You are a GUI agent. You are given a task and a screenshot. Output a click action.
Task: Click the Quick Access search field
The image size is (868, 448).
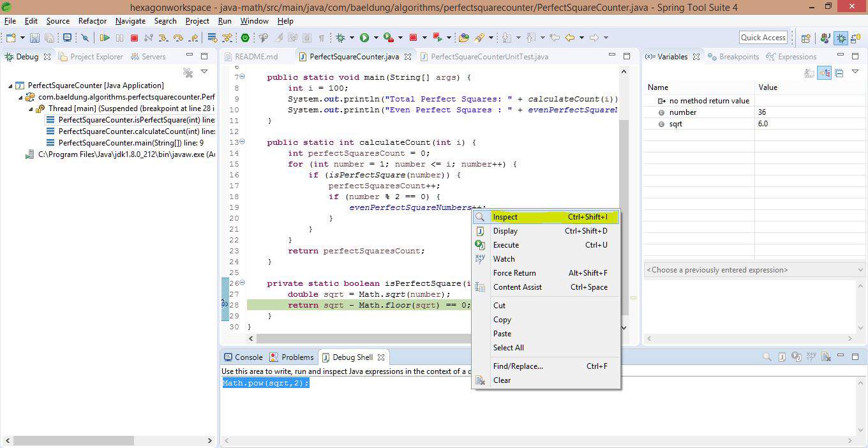point(763,38)
